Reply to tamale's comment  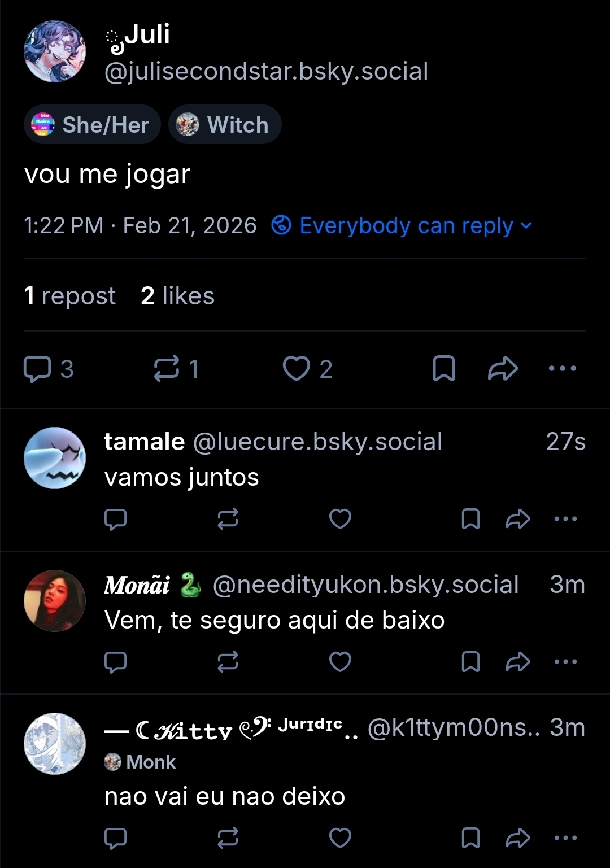116,518
